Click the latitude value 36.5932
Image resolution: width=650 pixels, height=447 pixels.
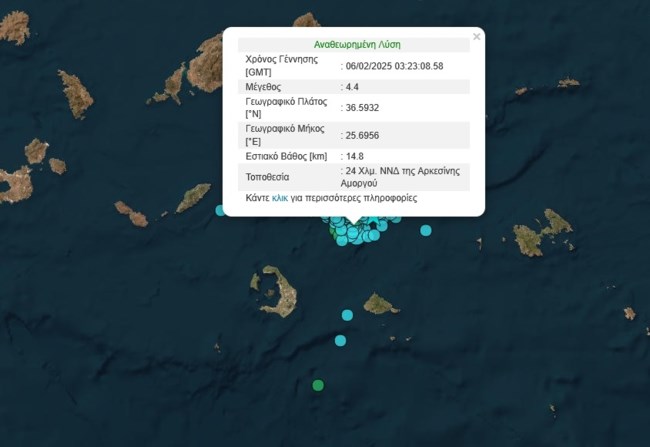point(361,107)
